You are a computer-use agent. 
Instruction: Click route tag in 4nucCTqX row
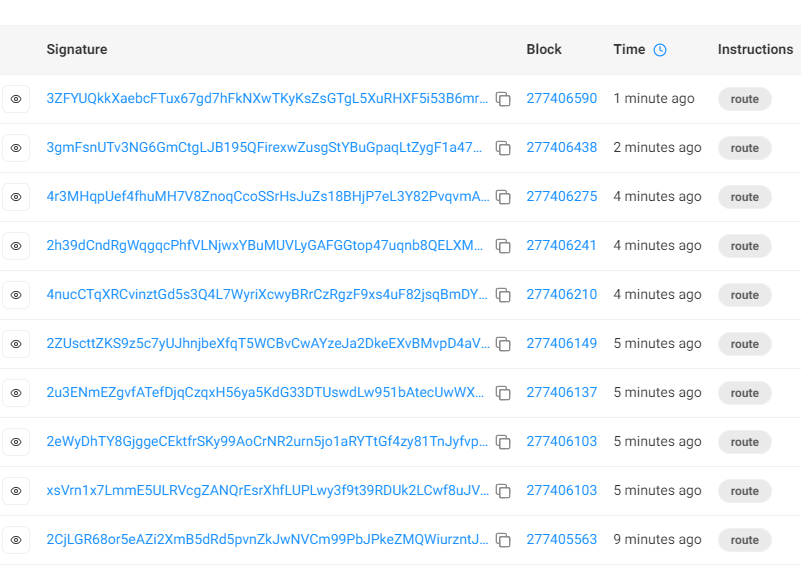click(744, 295)
